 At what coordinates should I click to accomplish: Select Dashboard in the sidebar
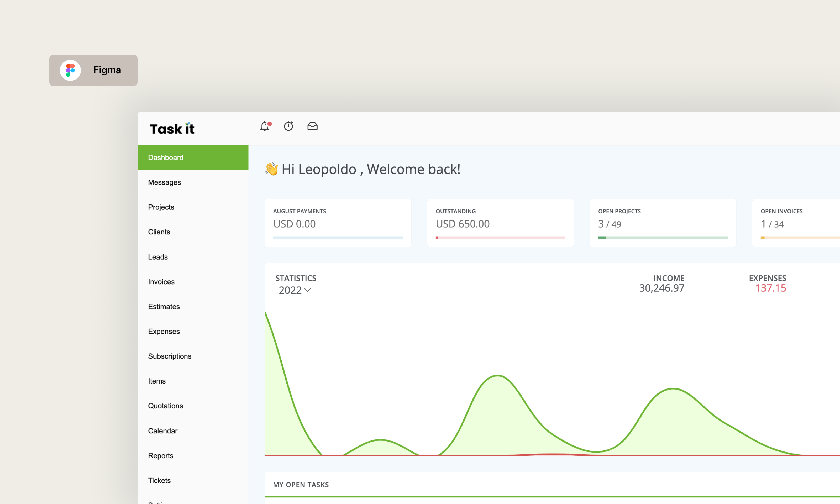(x=193, y=157)
